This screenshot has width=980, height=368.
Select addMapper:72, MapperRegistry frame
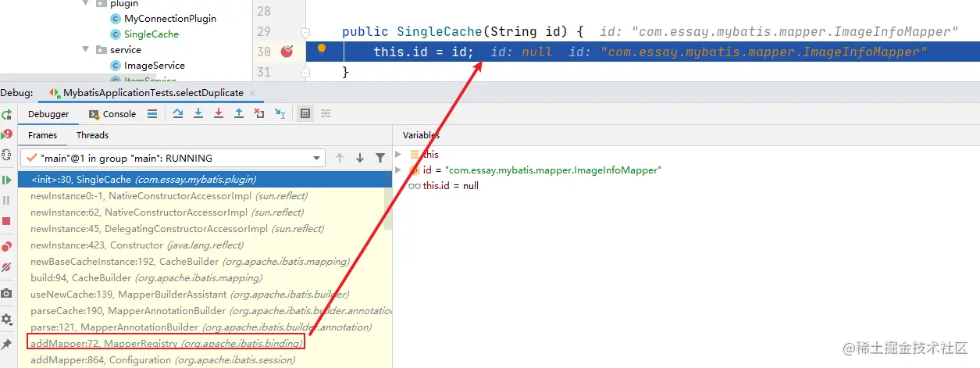(205, 344)
